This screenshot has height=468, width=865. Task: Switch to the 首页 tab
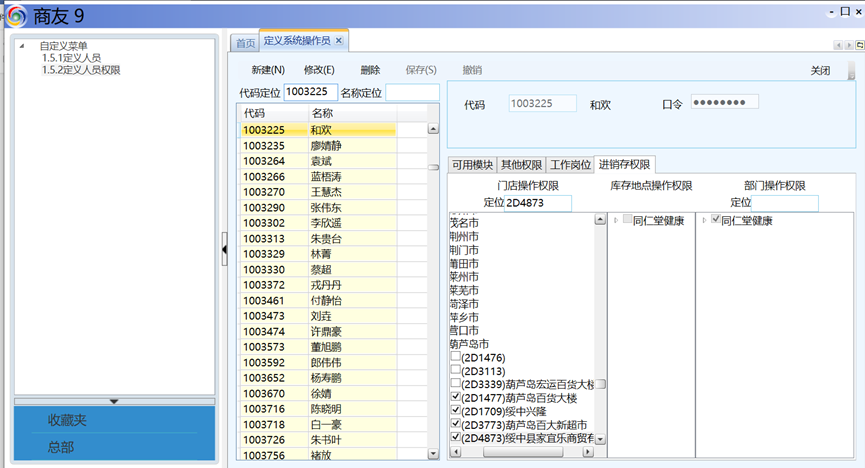(245, 43)
